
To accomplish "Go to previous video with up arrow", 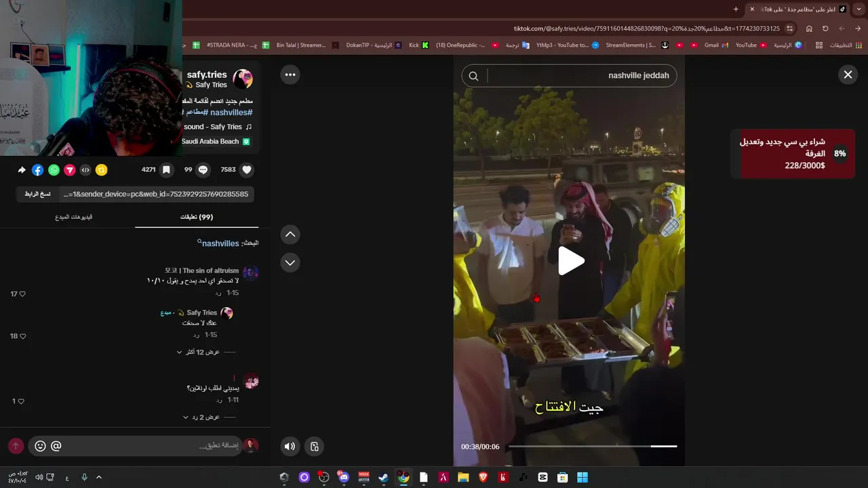I will 290,235.
